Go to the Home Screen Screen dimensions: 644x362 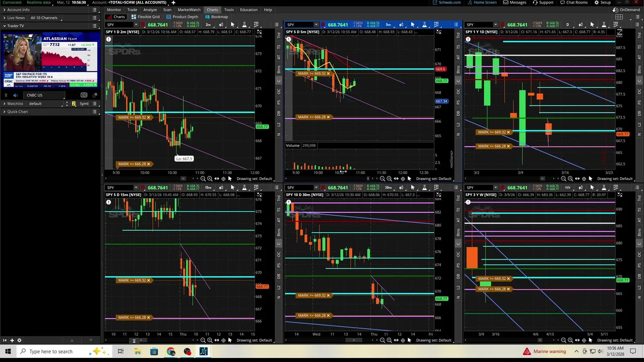tap(482, 3)
